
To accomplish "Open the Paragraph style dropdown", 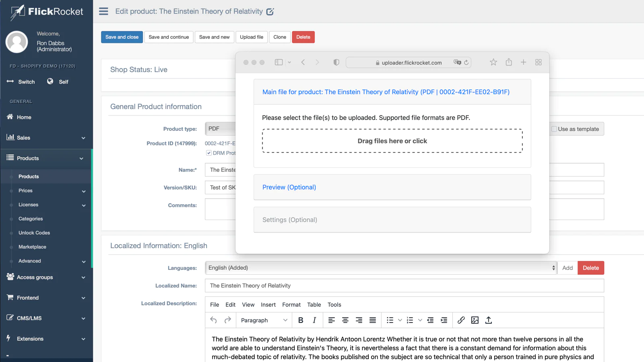I will 264,320.
